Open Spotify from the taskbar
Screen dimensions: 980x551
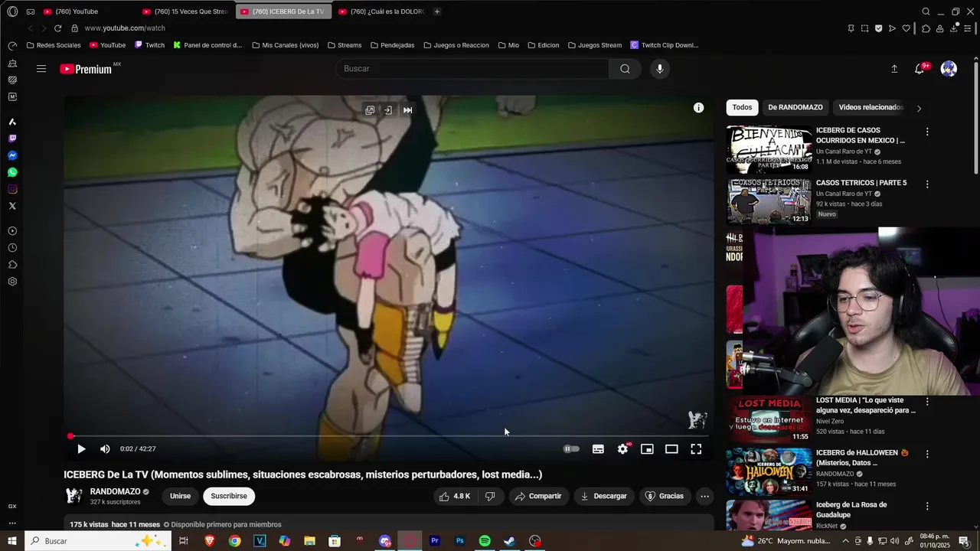pyautogui.click(x=485, y=541)
